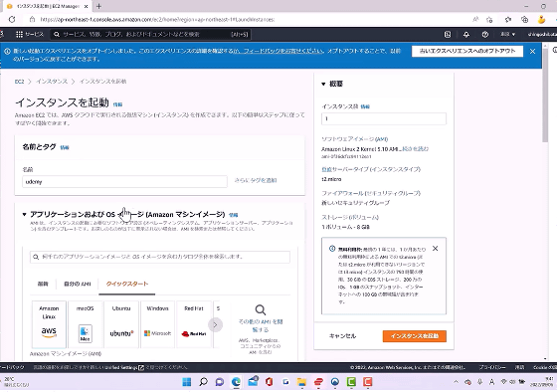Choose the Red Hat AMI tile

[x=194, y=324]
